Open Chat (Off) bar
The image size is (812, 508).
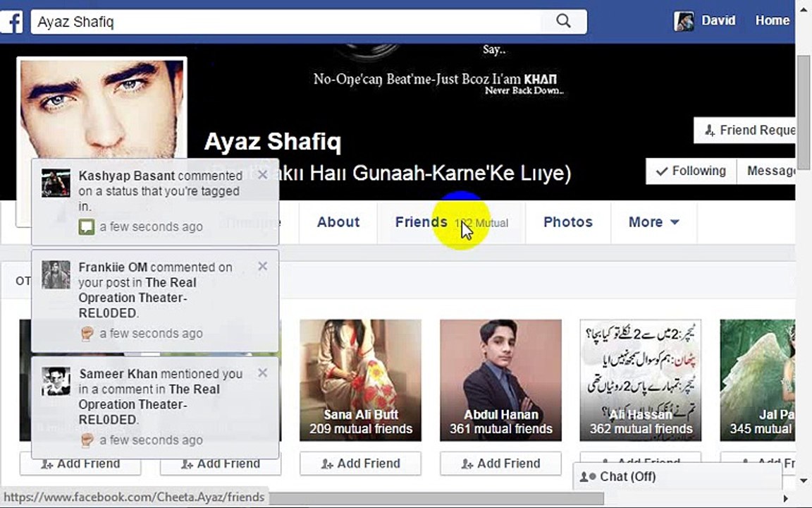tap(677, 476)
